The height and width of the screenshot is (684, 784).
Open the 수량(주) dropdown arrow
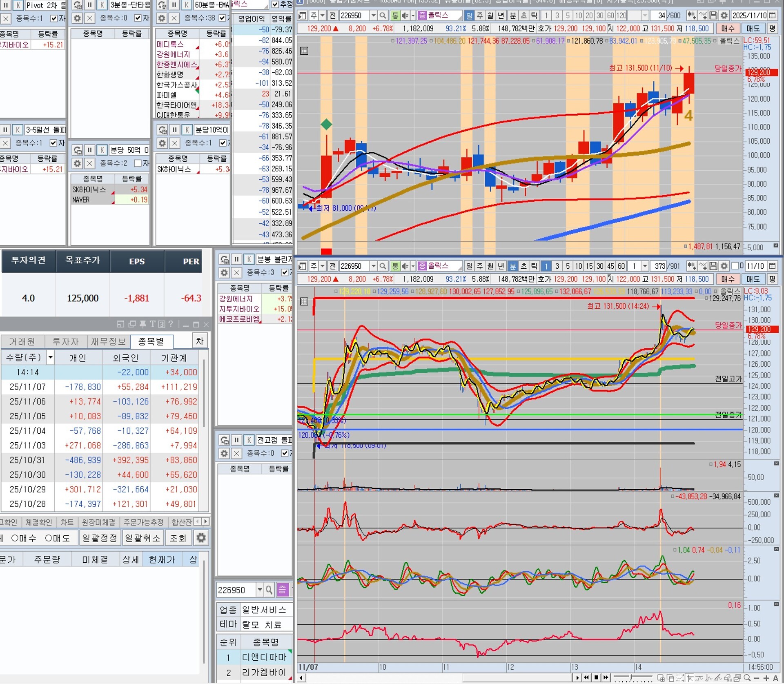click(x=50, y=358)
